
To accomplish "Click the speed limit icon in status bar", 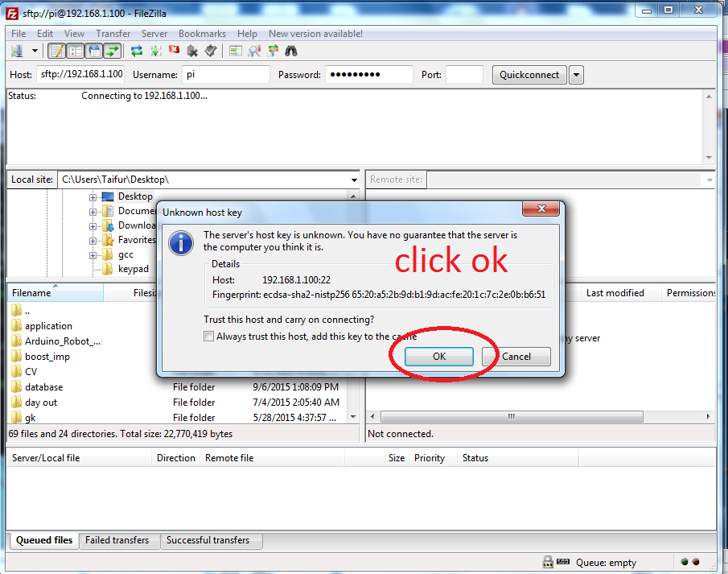I will click(563, 562).
